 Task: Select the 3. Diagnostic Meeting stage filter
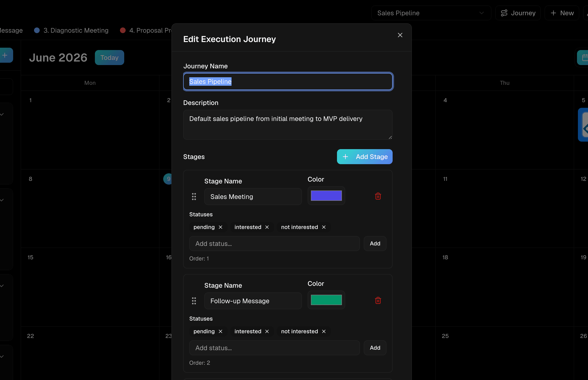[x=72, y=30]
